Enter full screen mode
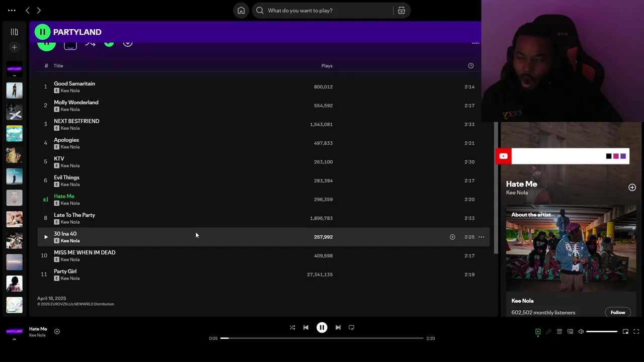Image resolution: width=644 pixels, height=362 pixels. click(x=636, y=332)
